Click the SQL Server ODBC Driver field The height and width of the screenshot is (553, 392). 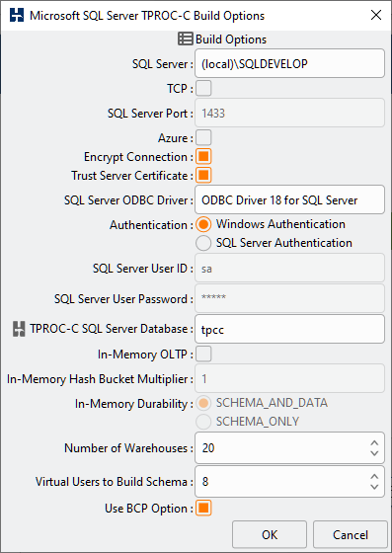point(289,199)
